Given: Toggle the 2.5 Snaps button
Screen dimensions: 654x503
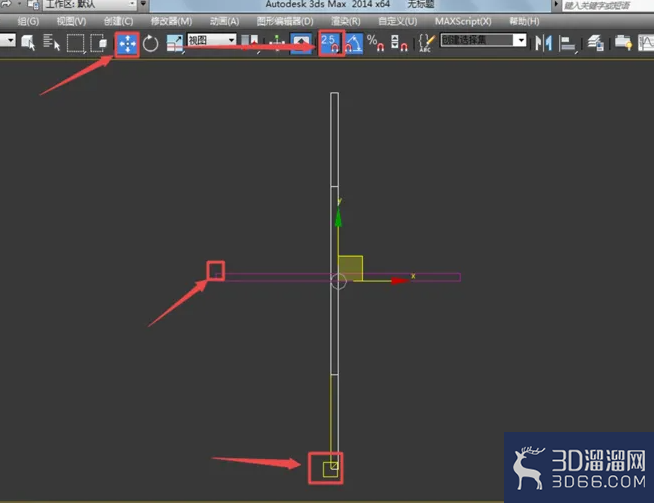Looking at the screenshot, I should pyautogui.click(x=330, y=43).
